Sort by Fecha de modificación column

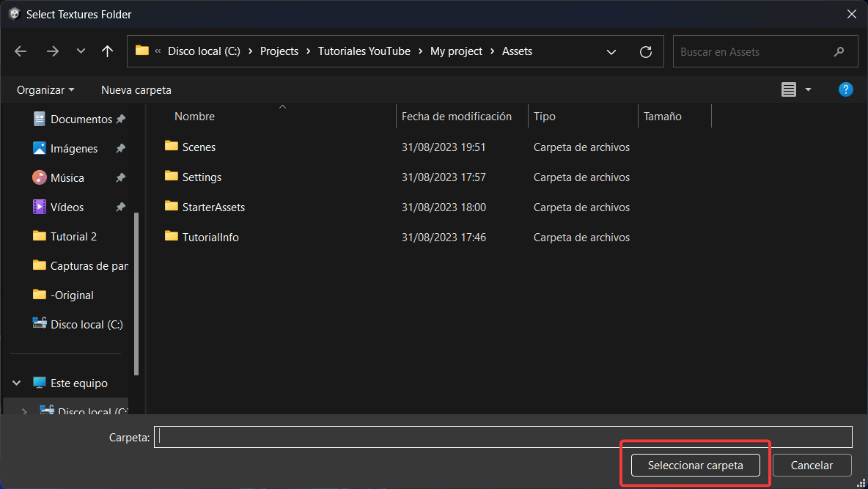click(456, 117)
